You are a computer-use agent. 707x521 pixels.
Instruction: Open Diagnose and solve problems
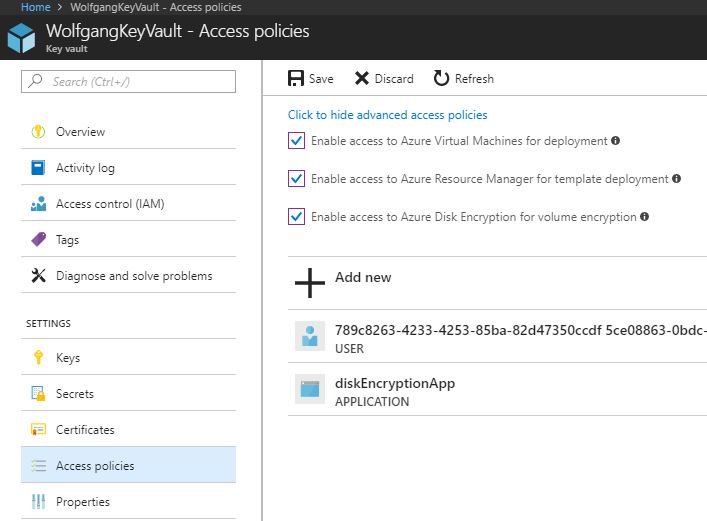point(129,276)
